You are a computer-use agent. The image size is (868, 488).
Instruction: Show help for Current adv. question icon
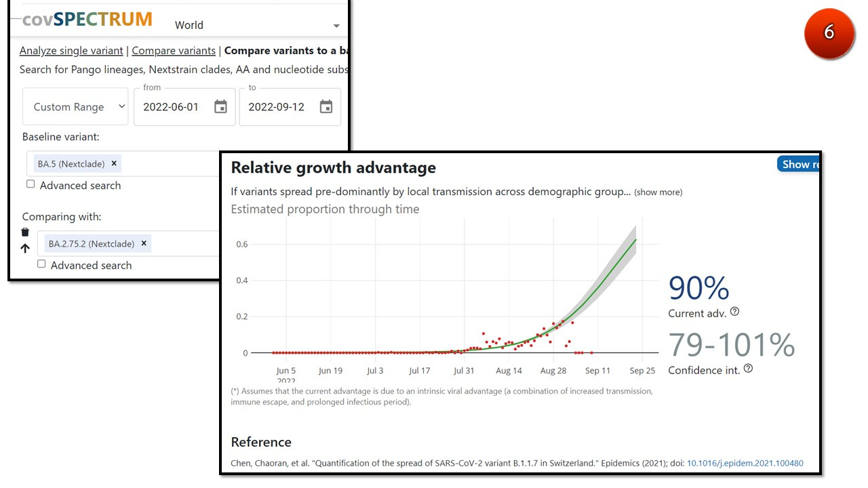point(734,312)
